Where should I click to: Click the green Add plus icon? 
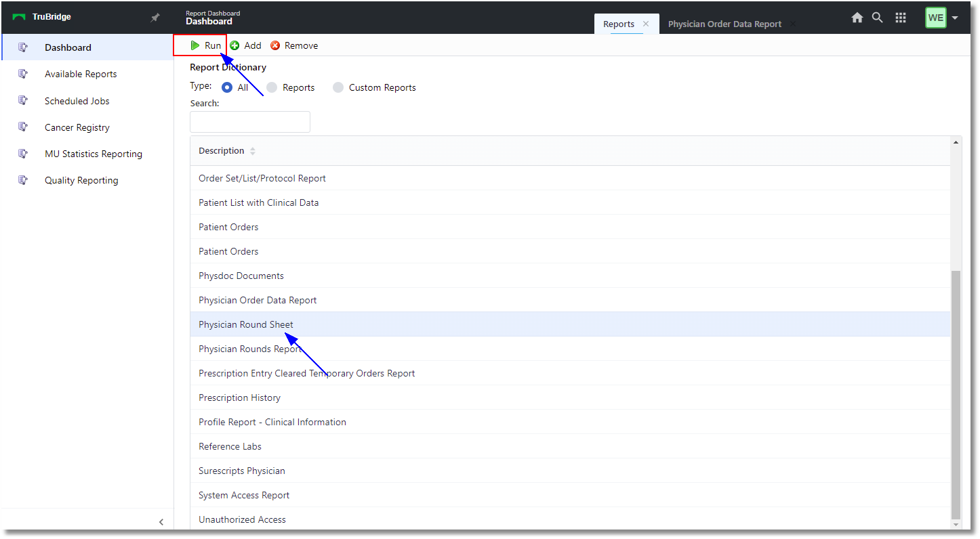[x=234, y=45]
